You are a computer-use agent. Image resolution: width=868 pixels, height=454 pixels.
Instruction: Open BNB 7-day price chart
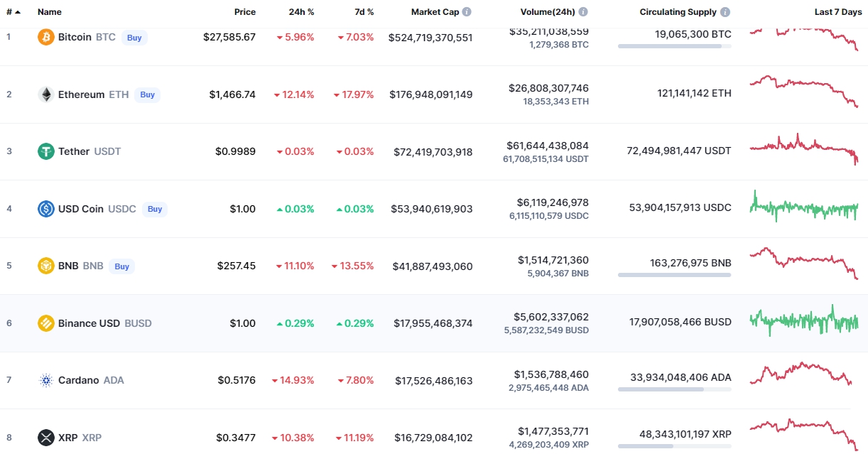pyautogui.click(x=804, y=263)
